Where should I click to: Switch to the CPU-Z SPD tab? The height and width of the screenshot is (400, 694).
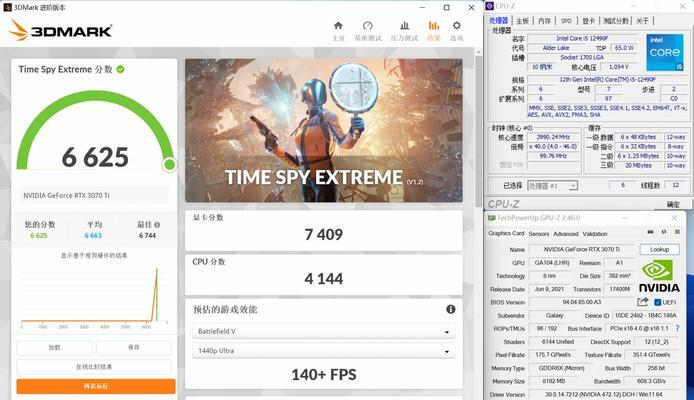[566, 21]
